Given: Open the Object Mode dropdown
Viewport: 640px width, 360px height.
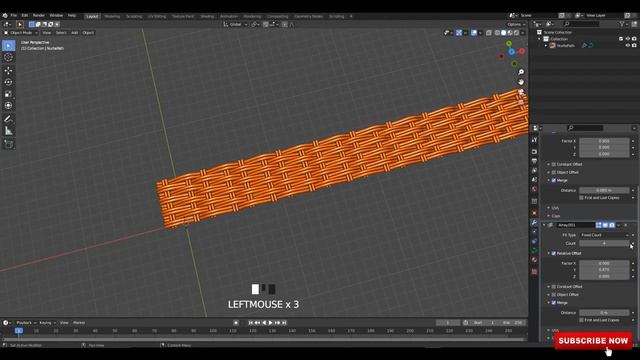Looking at the screenshot, I should click(21, 33).
